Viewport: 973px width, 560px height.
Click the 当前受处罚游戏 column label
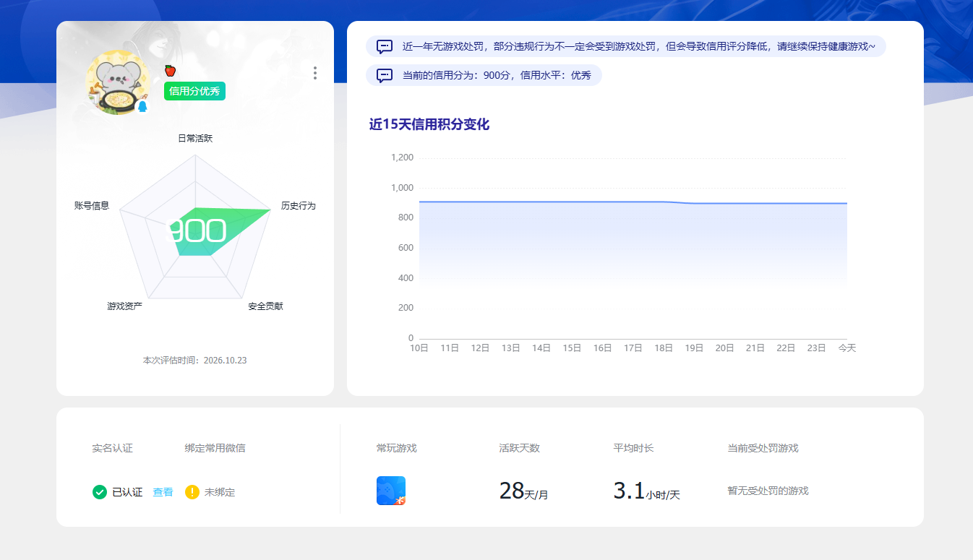click(x=763, y=448)
